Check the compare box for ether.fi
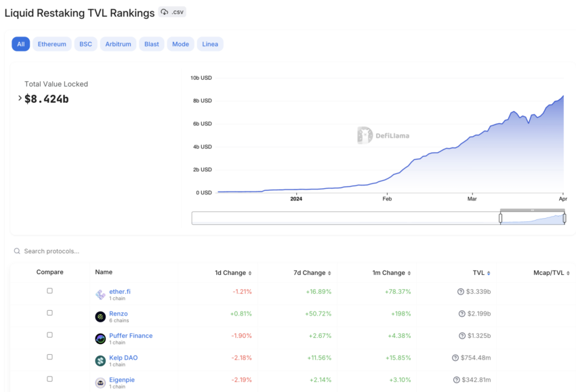 49,291
